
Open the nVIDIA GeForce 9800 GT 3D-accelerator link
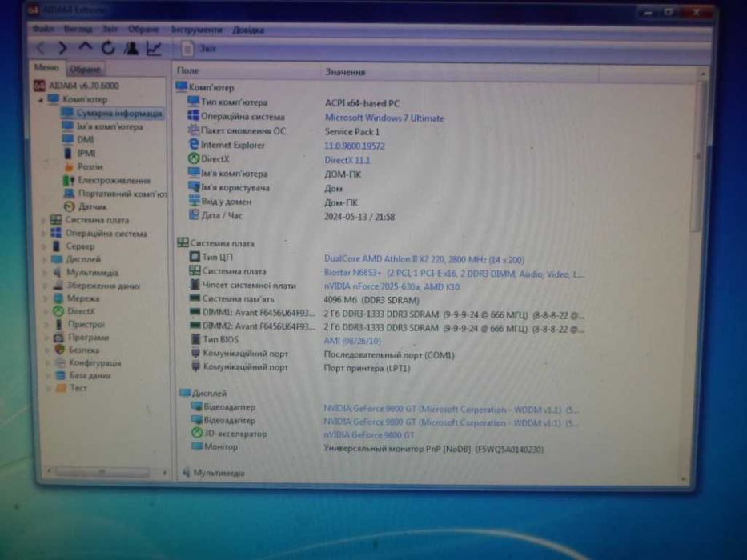click(369, 434)
